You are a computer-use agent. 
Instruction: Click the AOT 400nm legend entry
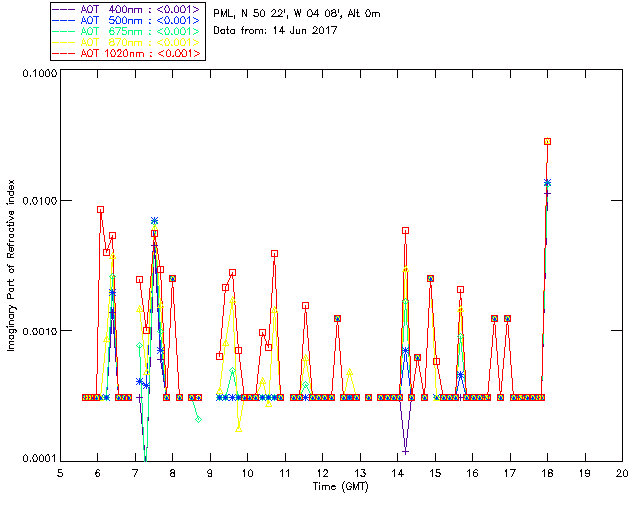click(126, 9)
